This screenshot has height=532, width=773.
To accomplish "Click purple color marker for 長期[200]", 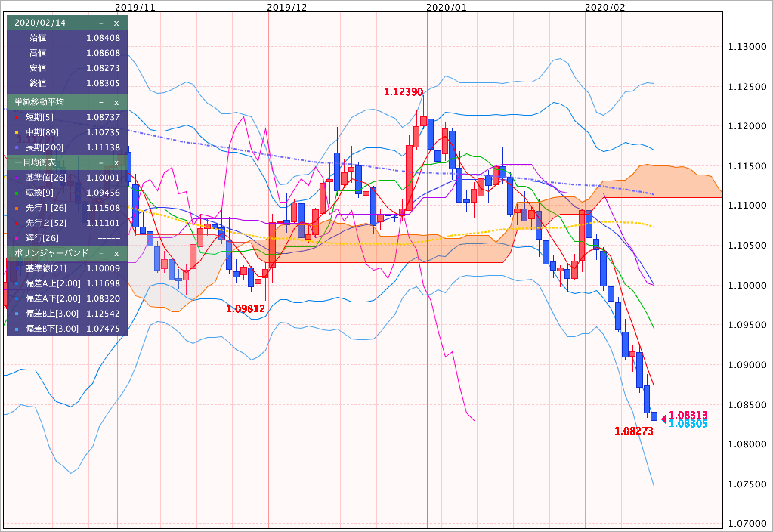I will click(x=17, y=148).
